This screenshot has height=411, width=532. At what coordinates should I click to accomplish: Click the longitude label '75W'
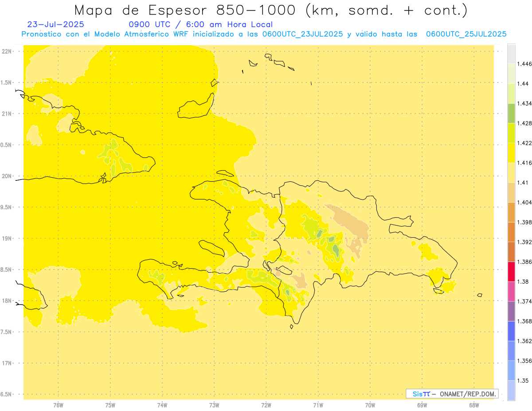pyautogui.click(x=110, y=405)
